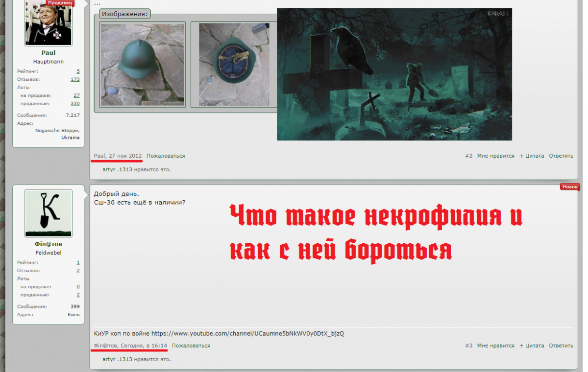Open 'artyr .1313' under Філ@тов's post

tap(118, 359)
